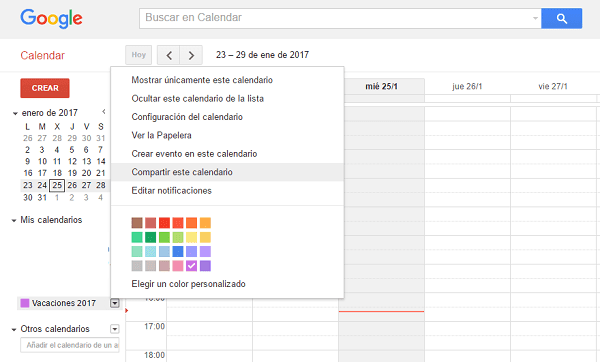Go to the next week arrow

point(191,55)
